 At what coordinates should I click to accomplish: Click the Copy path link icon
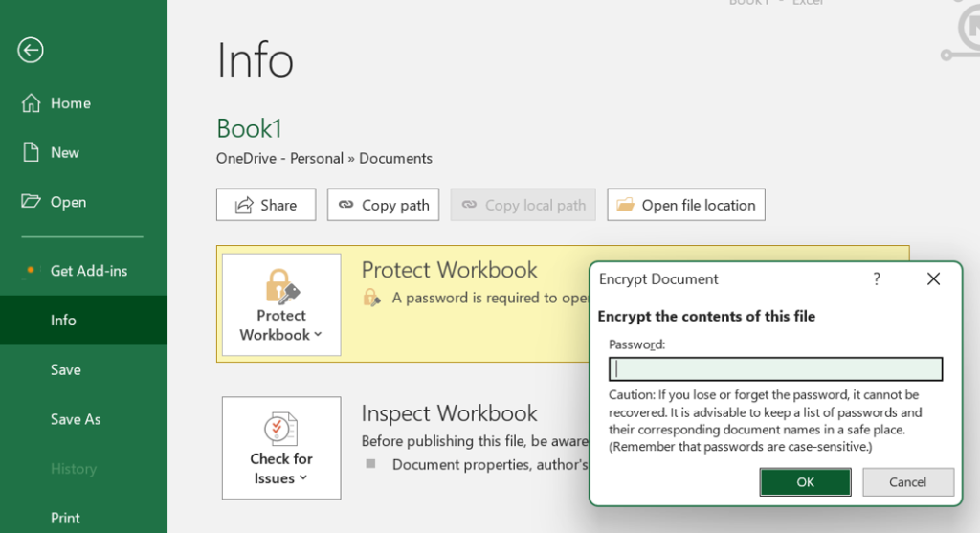344,205
